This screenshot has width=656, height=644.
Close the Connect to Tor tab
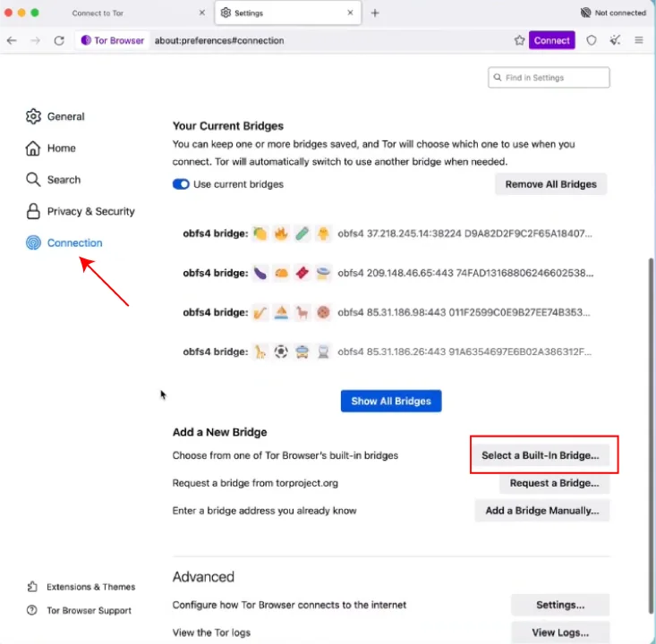point(202,13)
